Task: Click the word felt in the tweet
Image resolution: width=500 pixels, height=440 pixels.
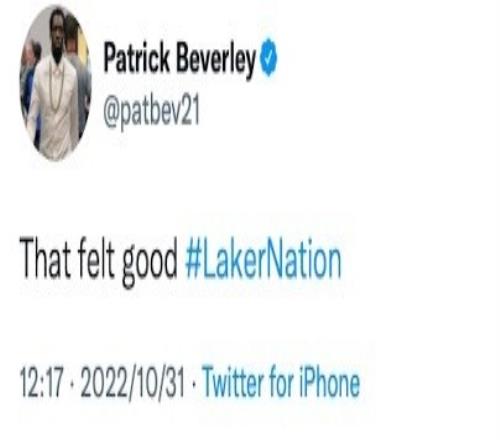Action: tap(96, 258)
